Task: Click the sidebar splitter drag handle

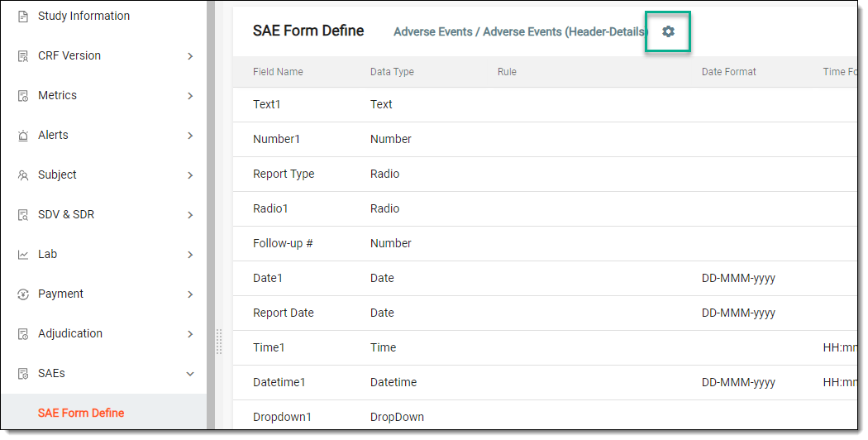Action: click(219, 342)
